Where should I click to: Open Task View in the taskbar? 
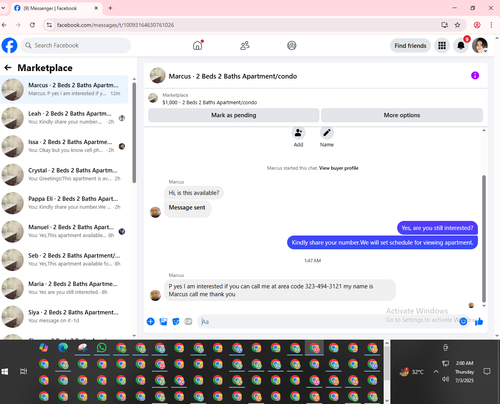click(x=23, y=371)
